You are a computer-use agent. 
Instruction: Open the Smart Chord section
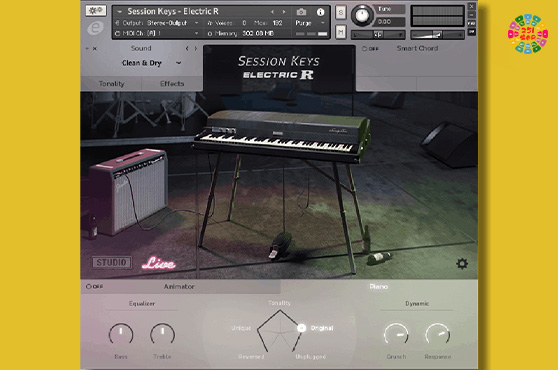[x=417, y=48]
